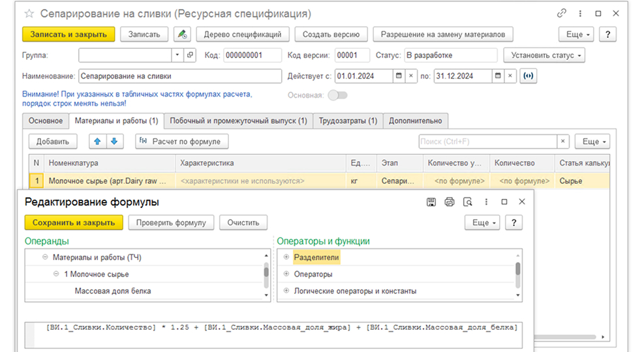This screenshot has height=352, width=644.
Task: Expand Логические операторы и константы group
Action: click(286, 291)
